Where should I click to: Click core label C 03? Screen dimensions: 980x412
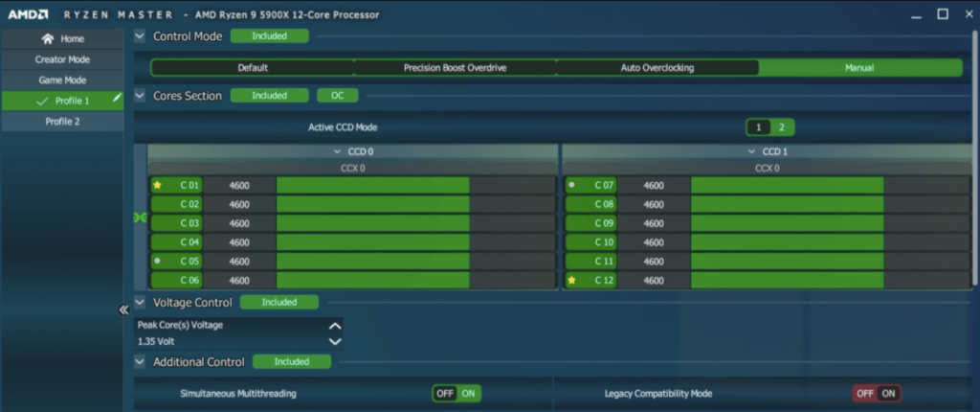coord(176,223)
